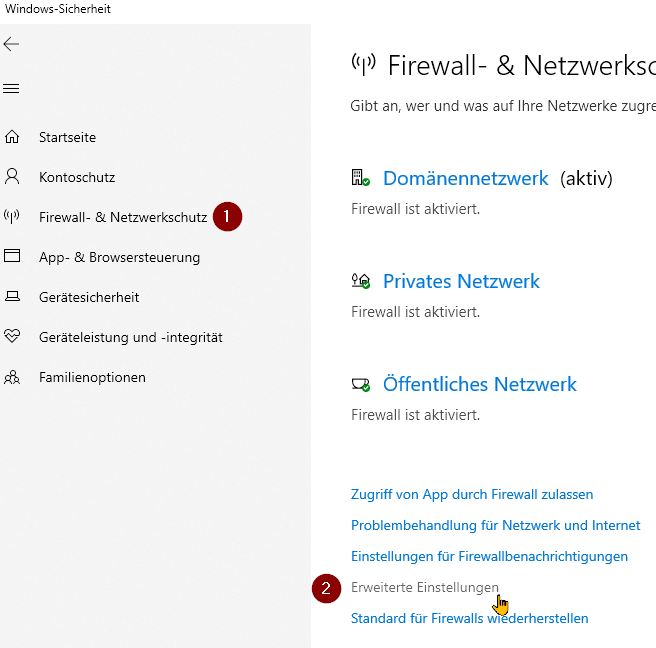Click the App- & Browsersteuerung window icon

[x=12, y=257]
